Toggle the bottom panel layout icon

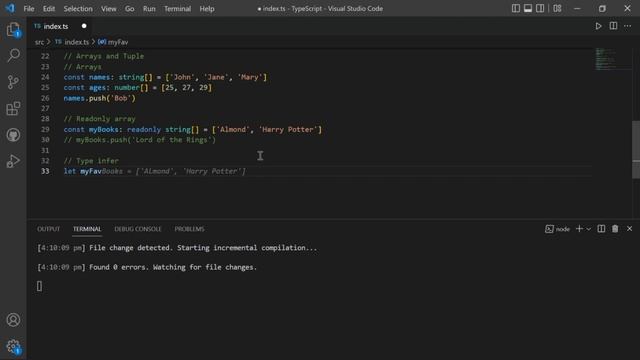pos(528,9)
